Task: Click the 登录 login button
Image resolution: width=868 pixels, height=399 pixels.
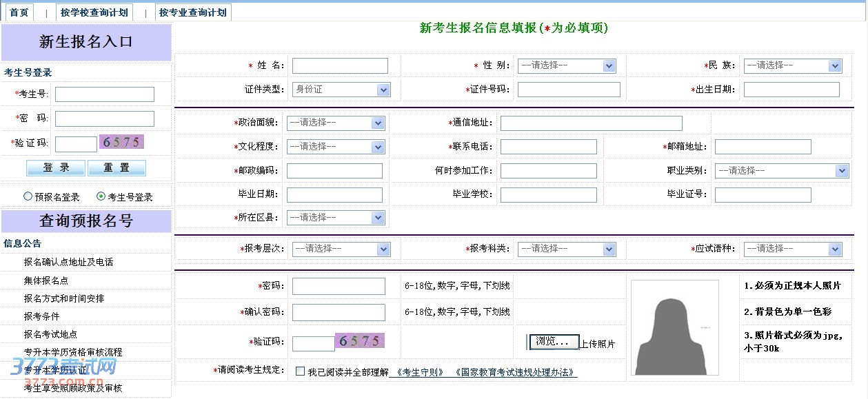Action: point(56,168)
